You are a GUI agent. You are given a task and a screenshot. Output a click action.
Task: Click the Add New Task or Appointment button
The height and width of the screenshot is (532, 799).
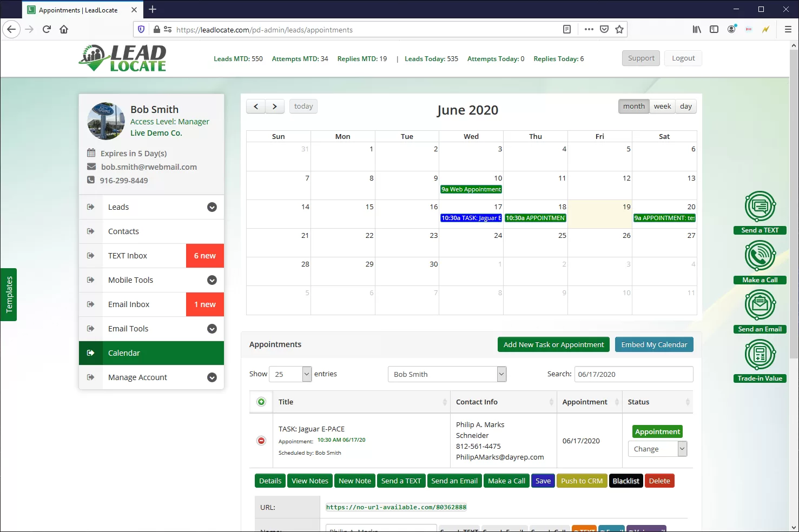(553, 344)
